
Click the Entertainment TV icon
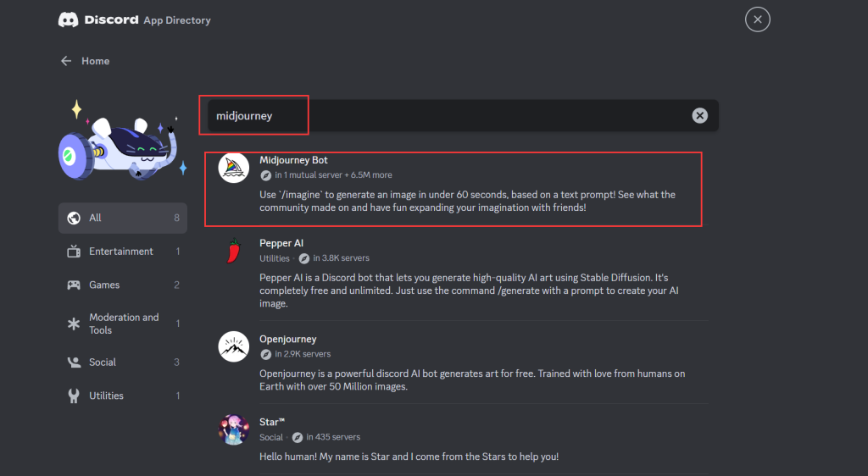coord(74,252)
